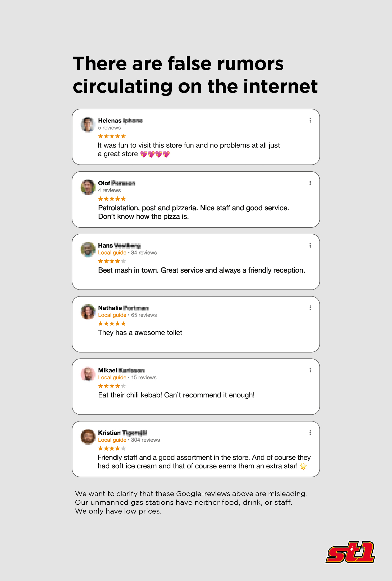Click Kristian's profile photo
The image size is (392, 581).
pos(88,437)
